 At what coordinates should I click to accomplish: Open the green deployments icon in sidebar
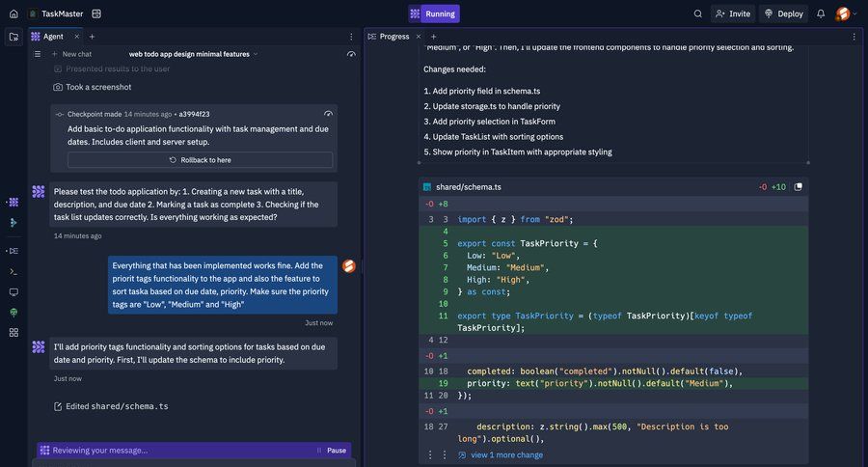pyautogui.click(x=14, y=313)
